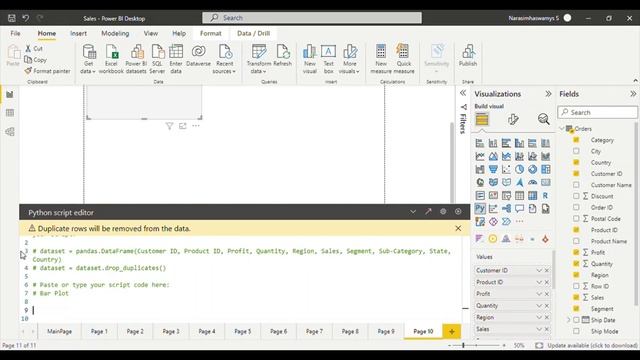Open the Quantity value dropdown

[x=539, y=306]
